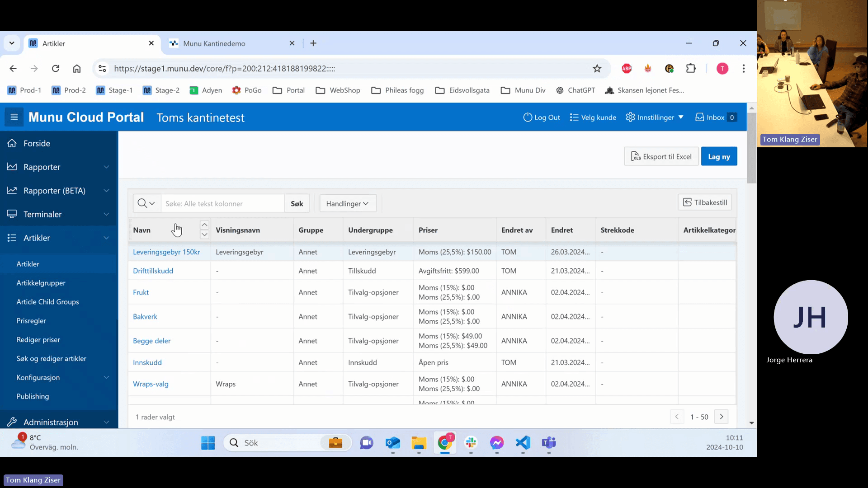Viewport: 868px width, 488px height.
Task: Open the Stage-1 bookmark
Action: click(x=115, y=90)
